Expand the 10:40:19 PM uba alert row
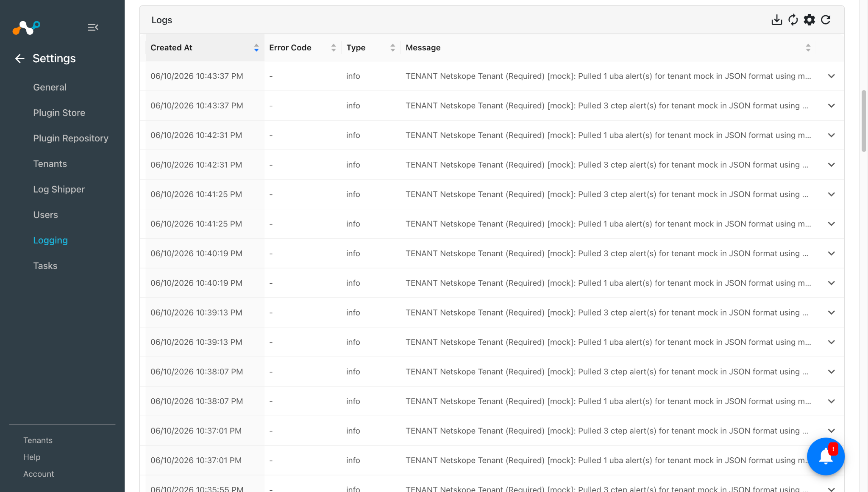This screenshot has width=868, height=492. [832, 283]
